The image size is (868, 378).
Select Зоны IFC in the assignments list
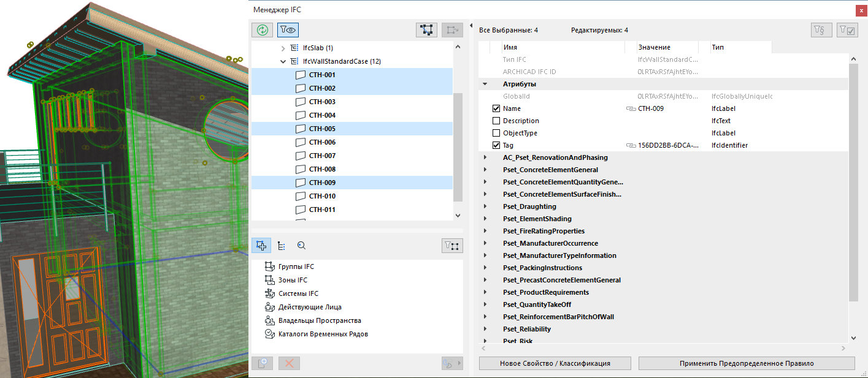click(x=292, y=280)
